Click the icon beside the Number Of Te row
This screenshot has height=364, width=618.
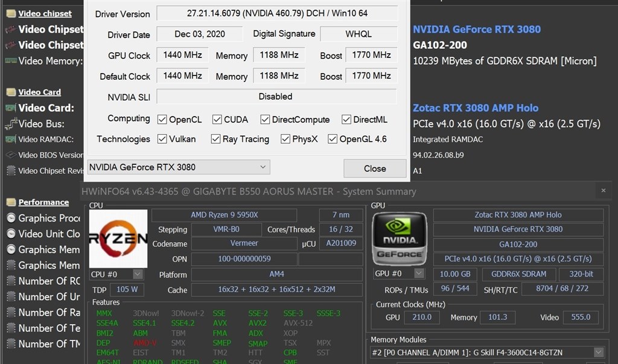11,328
